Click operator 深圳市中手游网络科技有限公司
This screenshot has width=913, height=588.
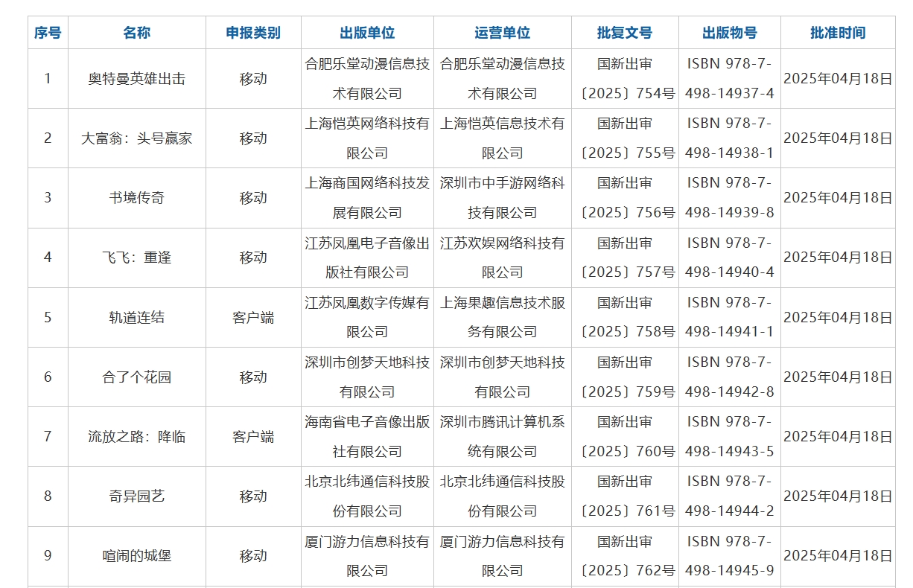point(503,198)
